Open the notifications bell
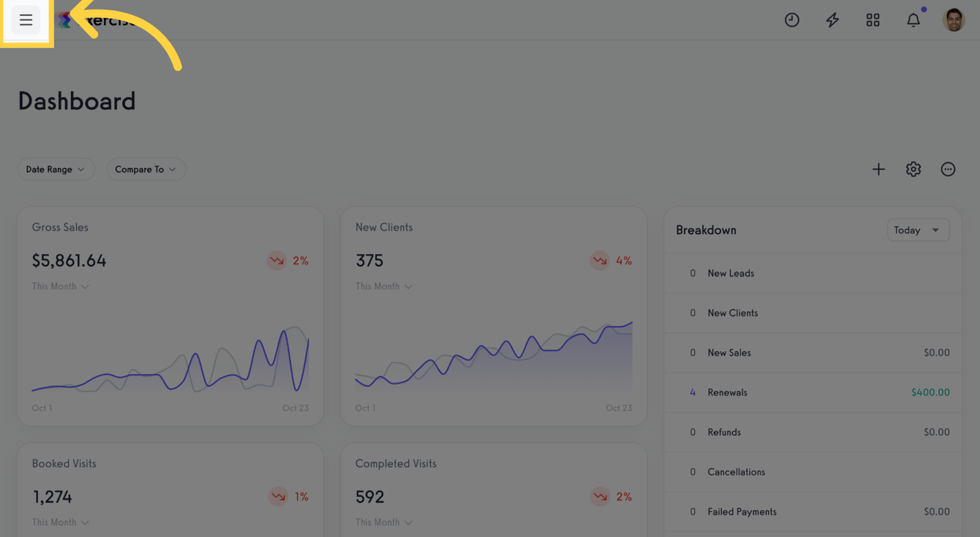This screenshot has width=980, height=537. [913, 20]
